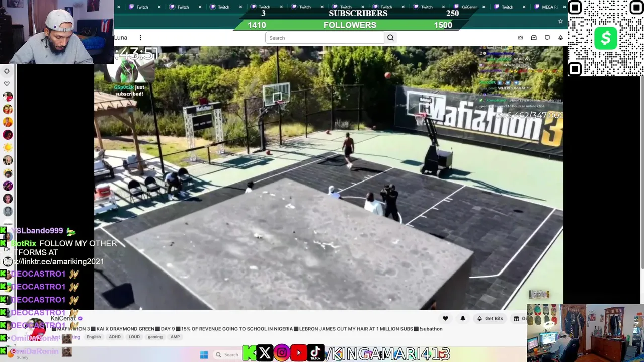Open the sun avatar channel in sidebar
Screen dimensions: 644x362
coord(8,147)
